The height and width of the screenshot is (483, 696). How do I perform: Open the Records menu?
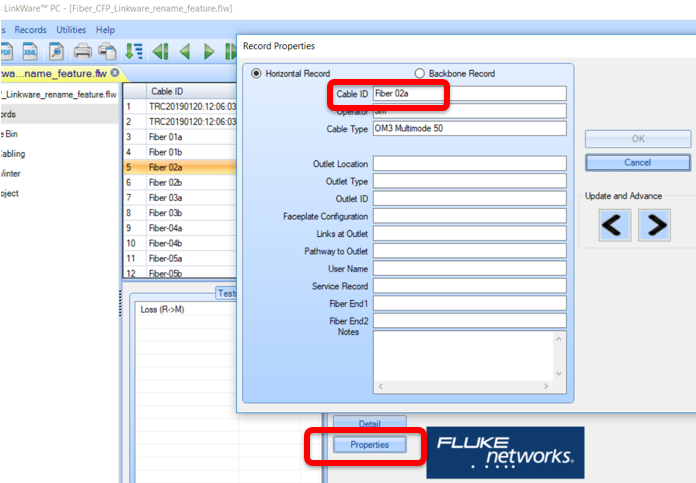pos(30,30)
